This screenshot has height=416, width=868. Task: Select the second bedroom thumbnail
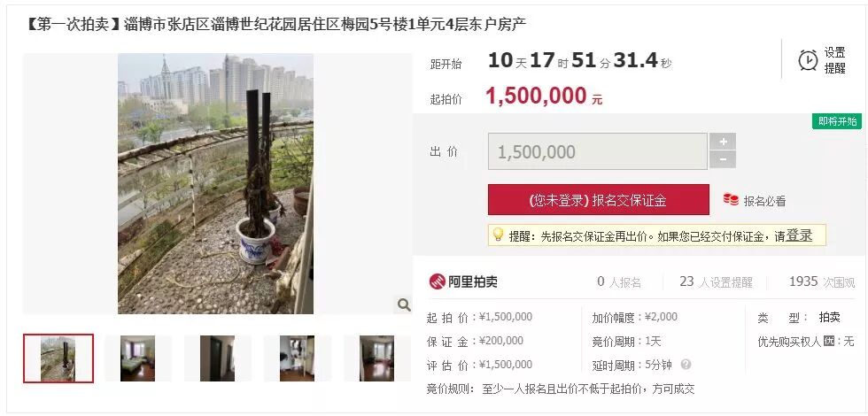(138, 358)
